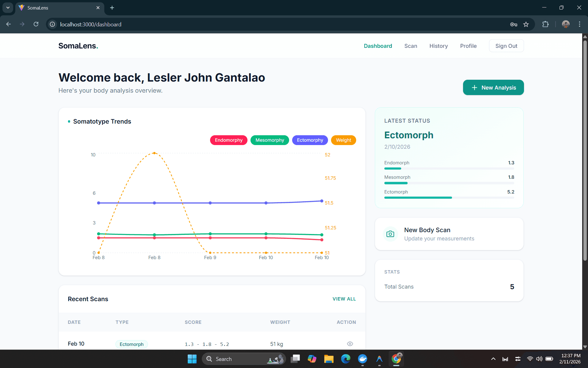This screenshot has height=368, width=588.
Task: Bookmark this page with star icon
Action: pyautogui.click(x=526, y=24)
